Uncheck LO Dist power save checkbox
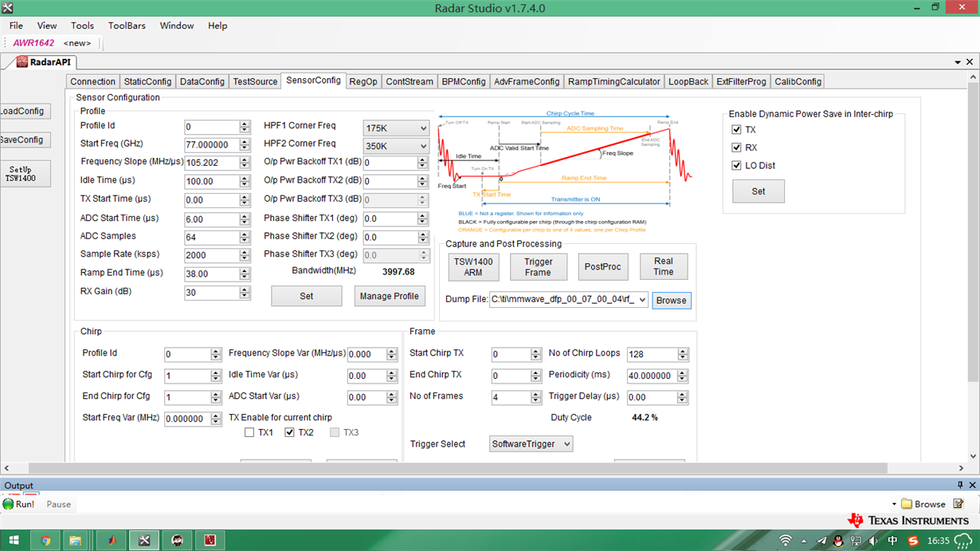 [736, 166]
